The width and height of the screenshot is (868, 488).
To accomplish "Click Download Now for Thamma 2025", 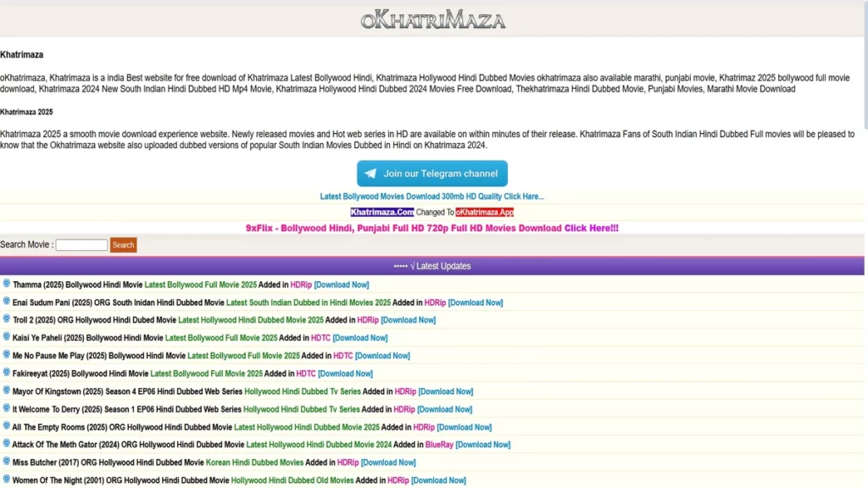I will 342,285.
